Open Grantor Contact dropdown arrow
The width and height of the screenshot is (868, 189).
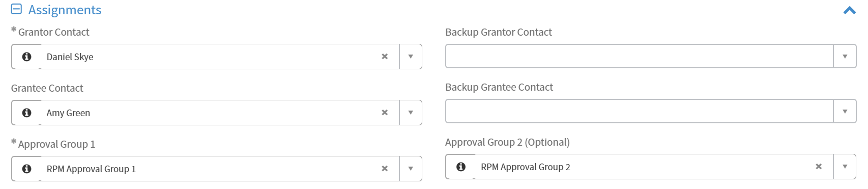411,57
